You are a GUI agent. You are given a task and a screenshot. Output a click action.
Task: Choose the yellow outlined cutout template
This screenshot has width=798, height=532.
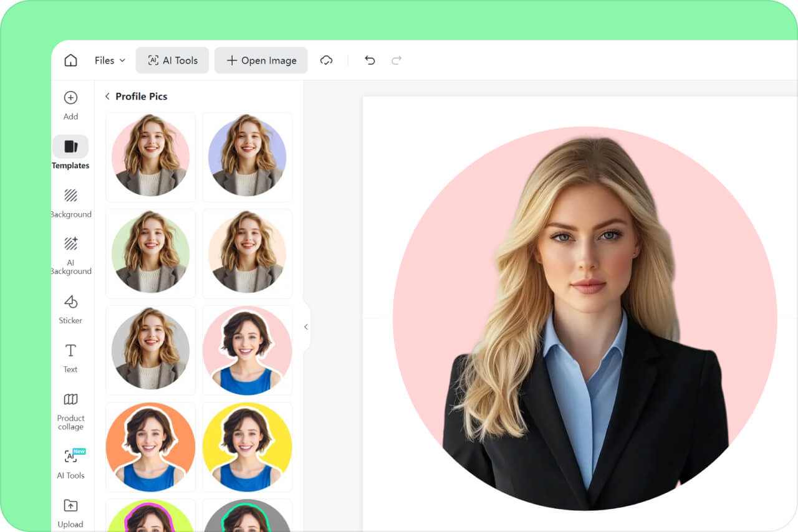point(247,447)
